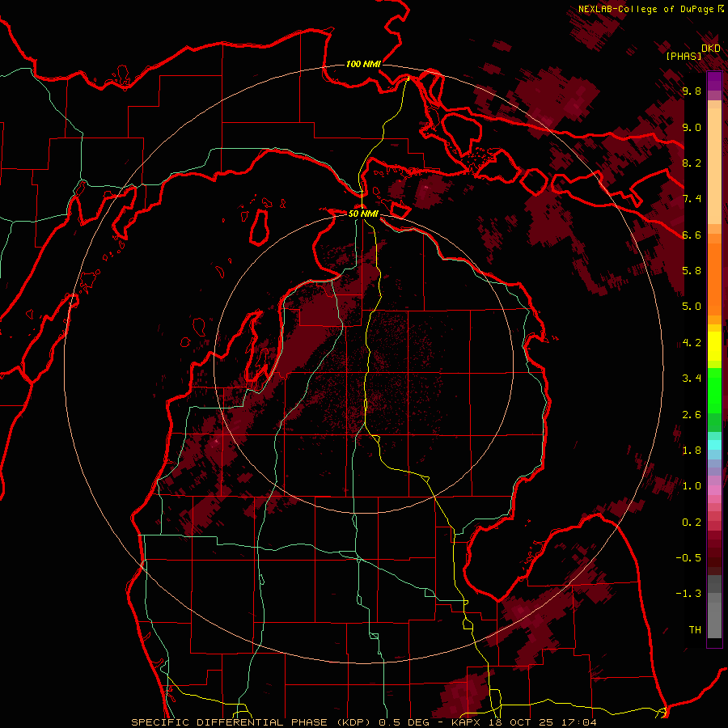Click the 8.2 legend value
The image size is (728, 728).
692,163
